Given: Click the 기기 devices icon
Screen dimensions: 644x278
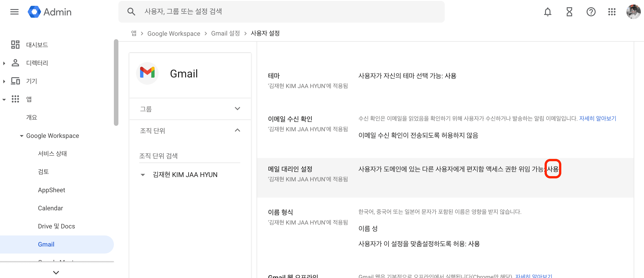Looking at the screenshot, I should pos(16,81).
